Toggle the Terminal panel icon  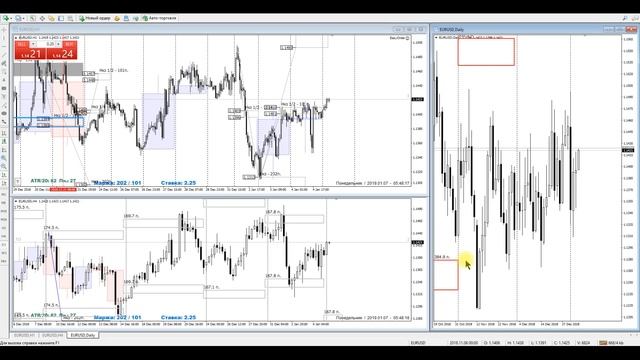(x=61, y=18)
